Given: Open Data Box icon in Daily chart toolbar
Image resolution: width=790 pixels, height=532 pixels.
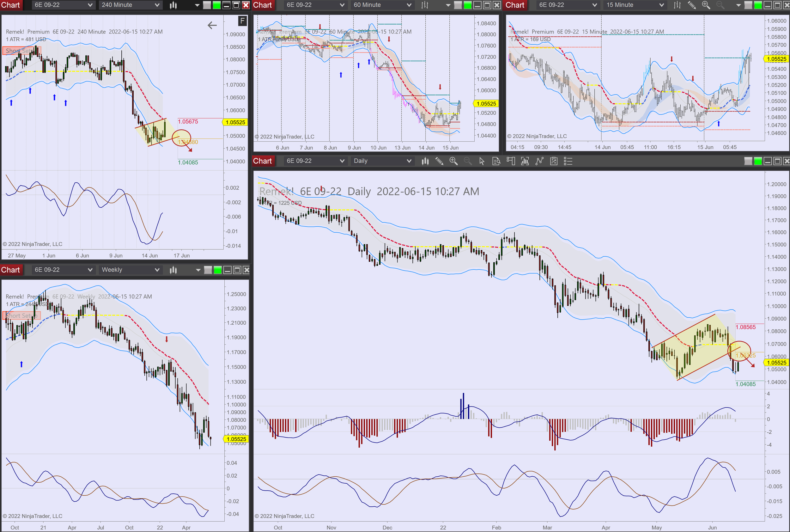Looking at the screenshot, I should (x=496, y=161).
